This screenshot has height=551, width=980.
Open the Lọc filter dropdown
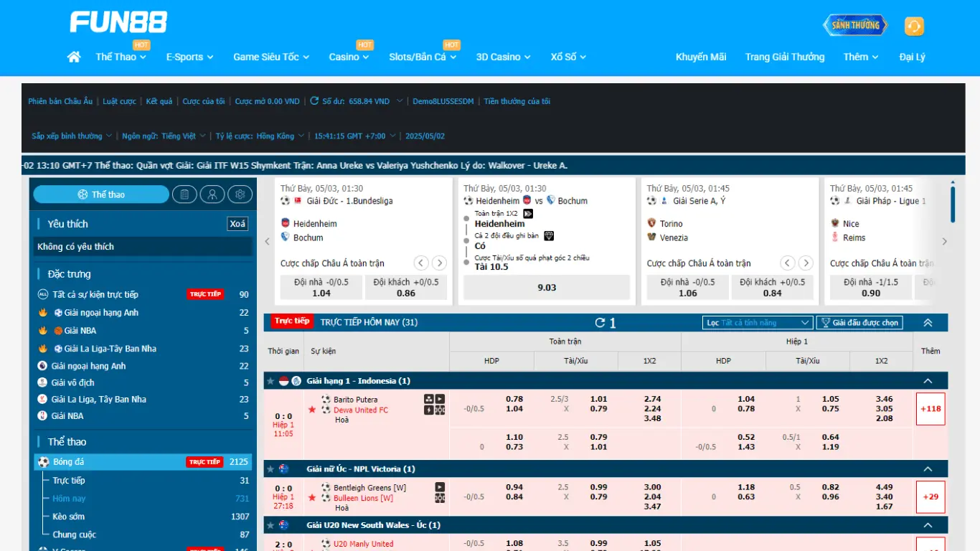[x=758, y=323]
